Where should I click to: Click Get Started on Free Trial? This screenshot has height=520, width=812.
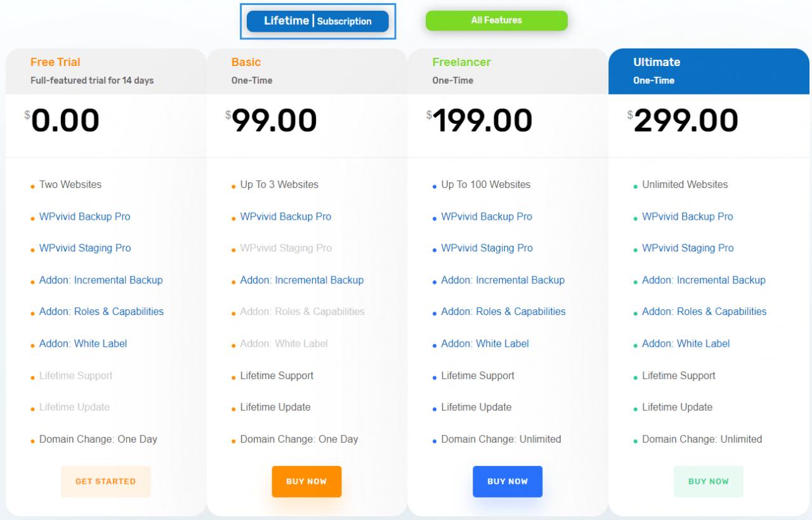[x=105, y=481]
